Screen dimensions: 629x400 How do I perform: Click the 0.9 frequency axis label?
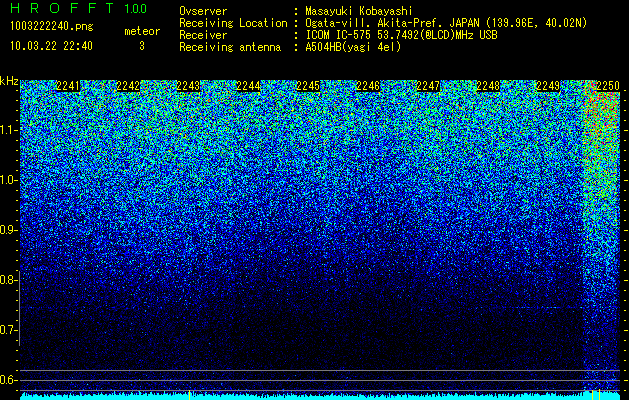click(7, 230)
